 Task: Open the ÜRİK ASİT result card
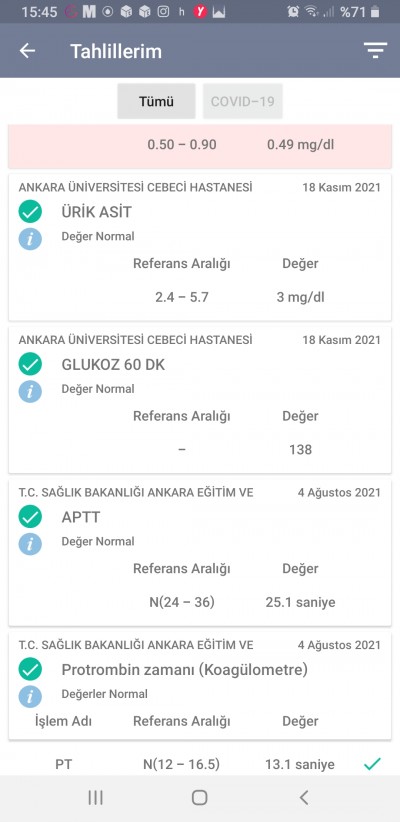200,247
